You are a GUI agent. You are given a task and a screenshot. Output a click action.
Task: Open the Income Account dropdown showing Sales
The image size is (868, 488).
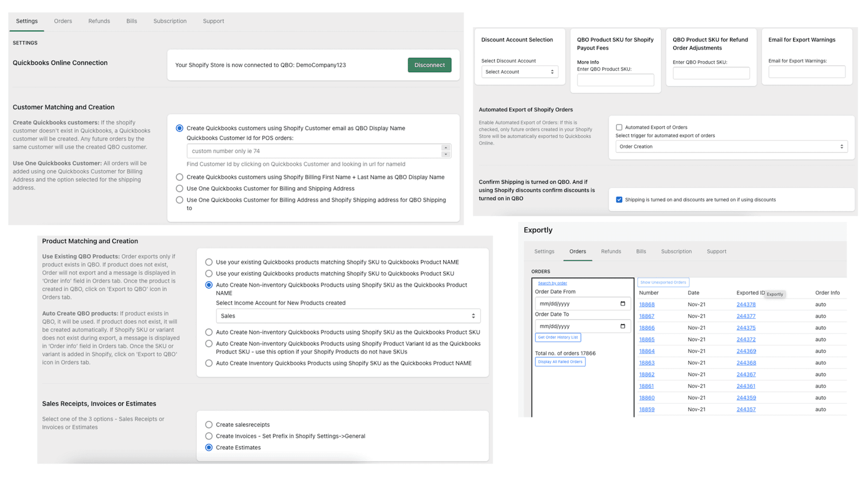click(348, 316)
